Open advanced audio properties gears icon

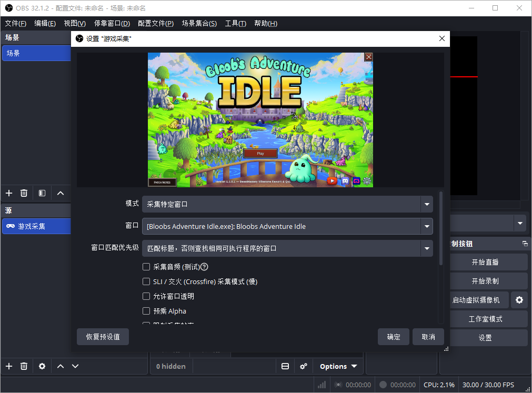pos(304,366)
